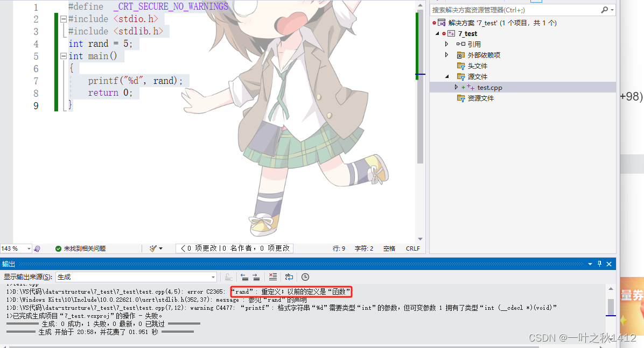
Task: Click the CRLF line ending indicator
Action: 412,248
